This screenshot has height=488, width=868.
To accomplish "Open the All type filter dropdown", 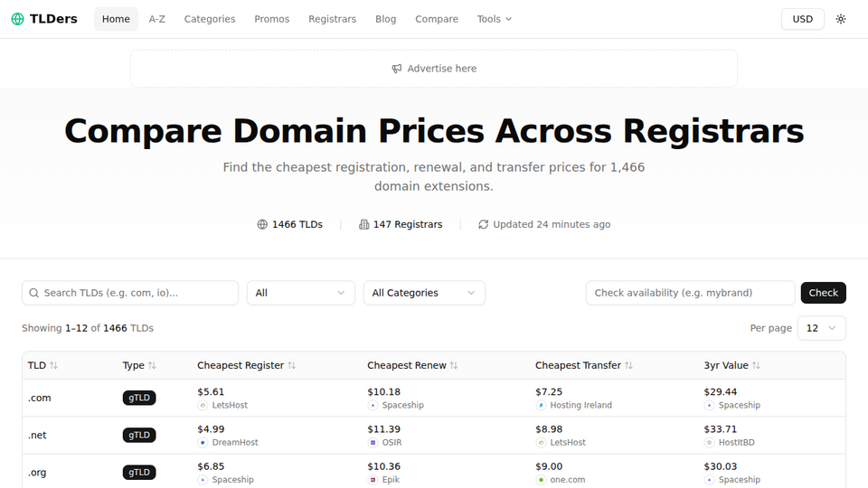I will pyautogui.click(x=300, y=293).
